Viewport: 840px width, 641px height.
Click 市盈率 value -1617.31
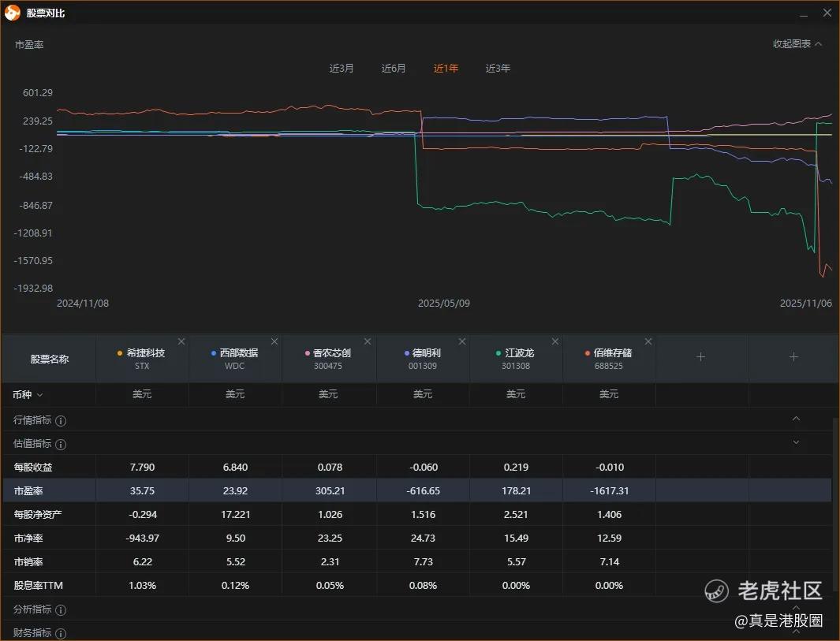tap(610, 491)
